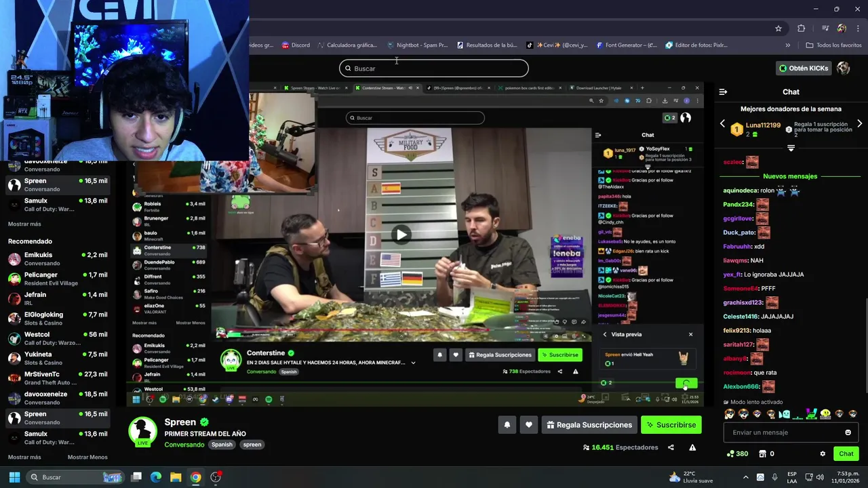
Task: View the 380 channel points balance
Action: point(738,453)
